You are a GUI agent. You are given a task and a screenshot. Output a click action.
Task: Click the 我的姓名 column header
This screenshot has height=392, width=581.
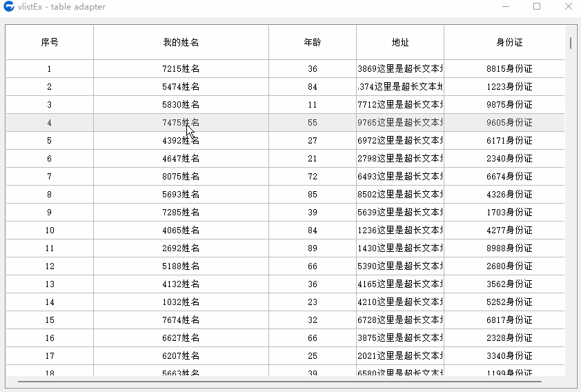pos(181,42)
